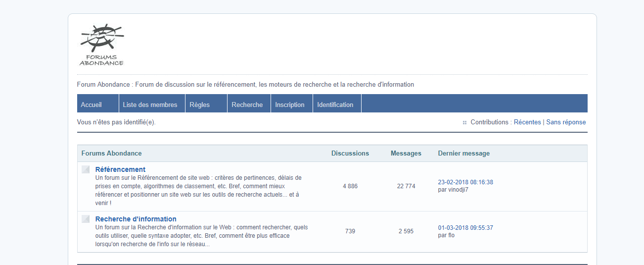
Task: Open the Recherche d'information forum
Action: point(136,219)
